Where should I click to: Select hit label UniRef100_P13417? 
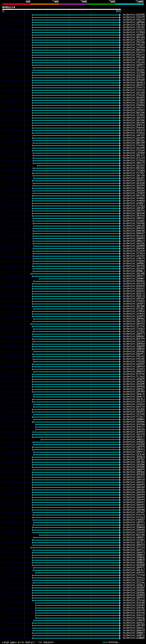click(x=134, y=417)
